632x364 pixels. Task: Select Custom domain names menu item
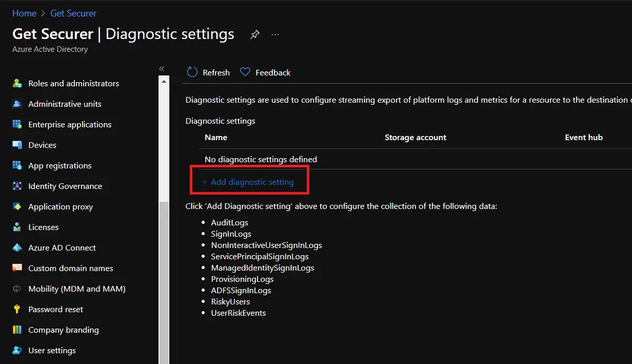coord(71,268)
